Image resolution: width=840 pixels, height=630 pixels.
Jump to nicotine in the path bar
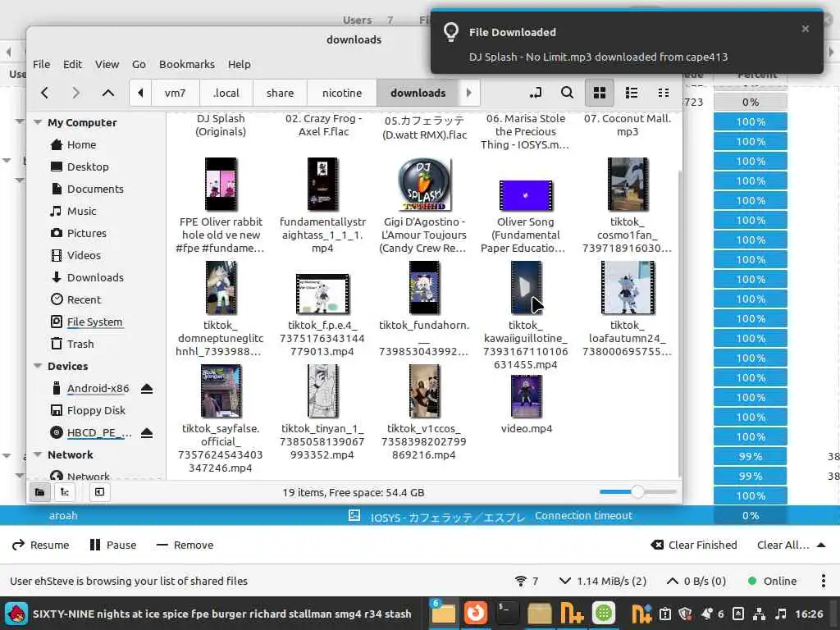pyautogui.click(x=342, y=94)
